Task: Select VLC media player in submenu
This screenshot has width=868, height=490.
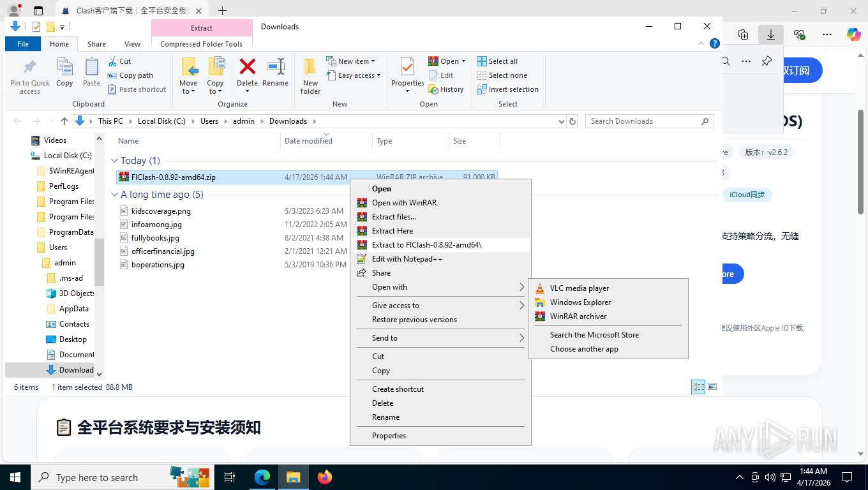Action: point(608,288)
